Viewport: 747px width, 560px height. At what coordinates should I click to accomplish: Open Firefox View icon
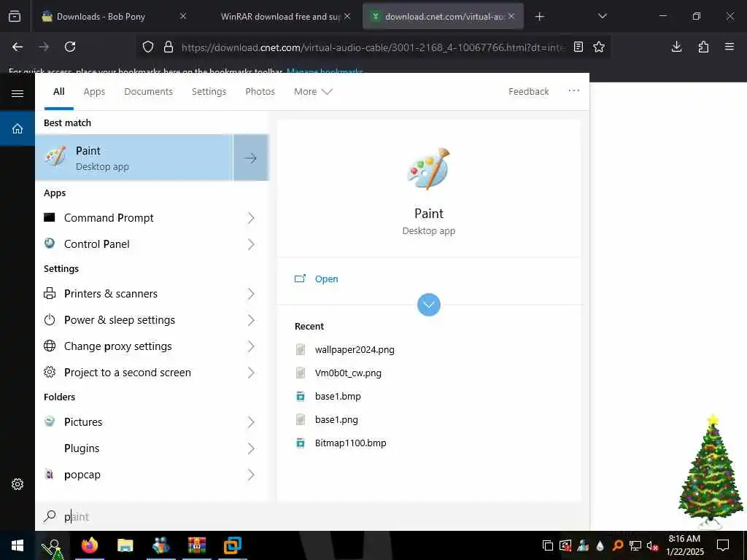pyautogui.click(x=15, y=16)
